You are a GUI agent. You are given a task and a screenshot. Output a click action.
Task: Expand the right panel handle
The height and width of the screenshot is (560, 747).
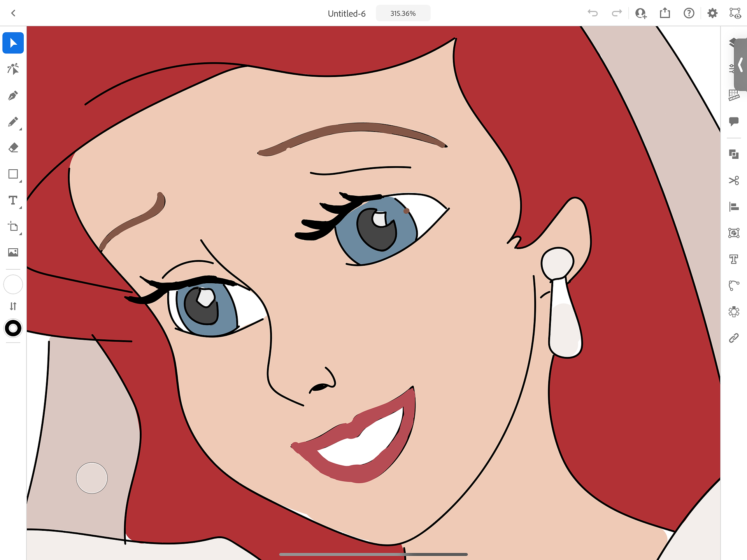[740, 65]
